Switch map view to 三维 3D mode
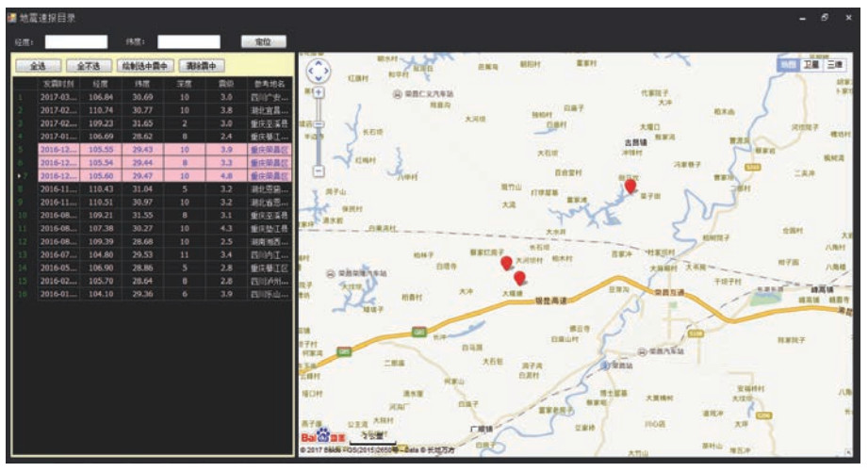Screen dimensions: 868x472 click(834, 65)
